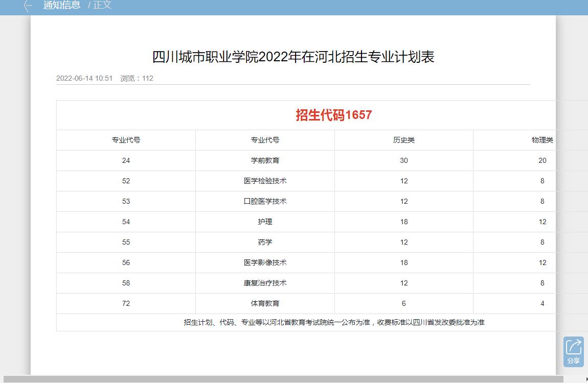The height and width of the screenshot is (383, 588).
Task: Click the 正文 breadcrumb text
Action: click(102, 5)
